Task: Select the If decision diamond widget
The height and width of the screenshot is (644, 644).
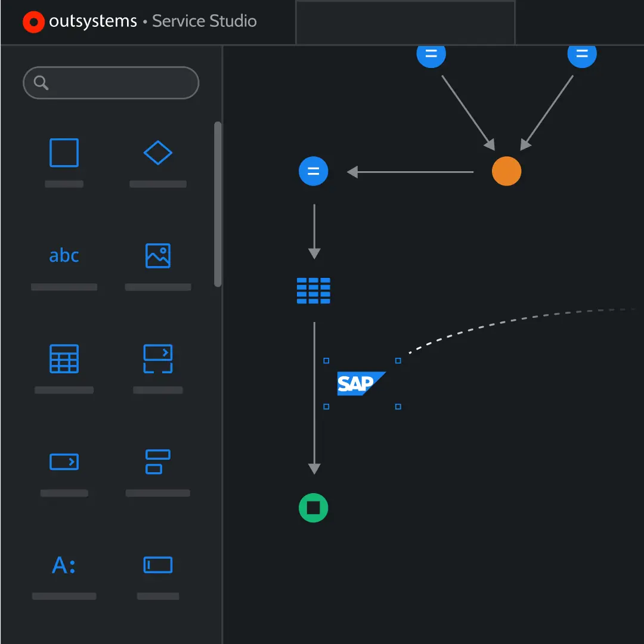Action: pos(157,153)
